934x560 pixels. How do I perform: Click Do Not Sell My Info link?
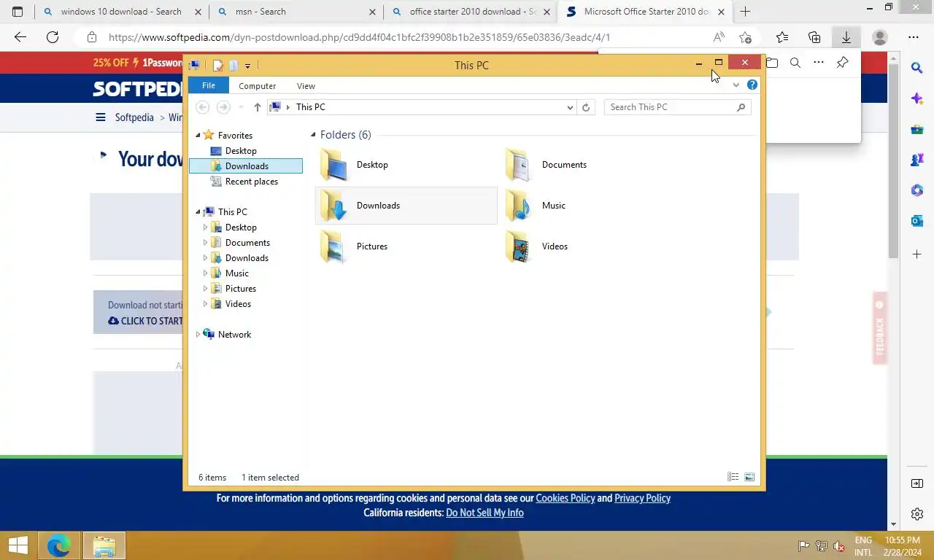click(x=485, y=513)
